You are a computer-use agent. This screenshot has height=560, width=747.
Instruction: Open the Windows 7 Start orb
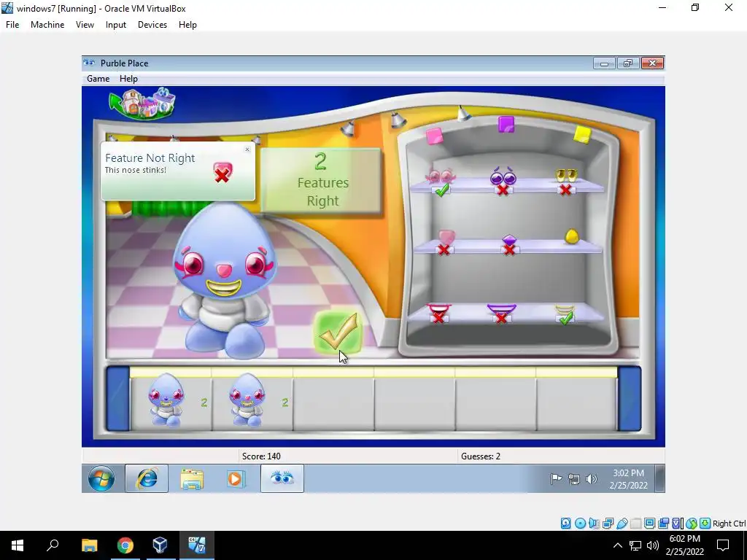click(x=101, y=478)
